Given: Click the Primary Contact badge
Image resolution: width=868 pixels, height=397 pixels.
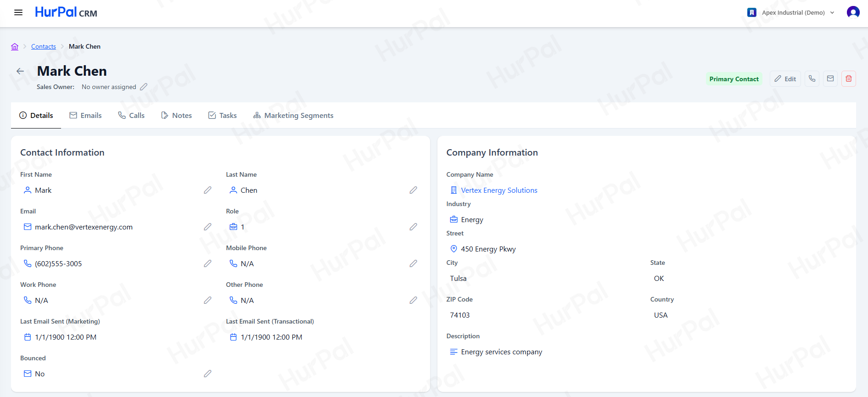Looking at the screenshot, I should (734, 79).
